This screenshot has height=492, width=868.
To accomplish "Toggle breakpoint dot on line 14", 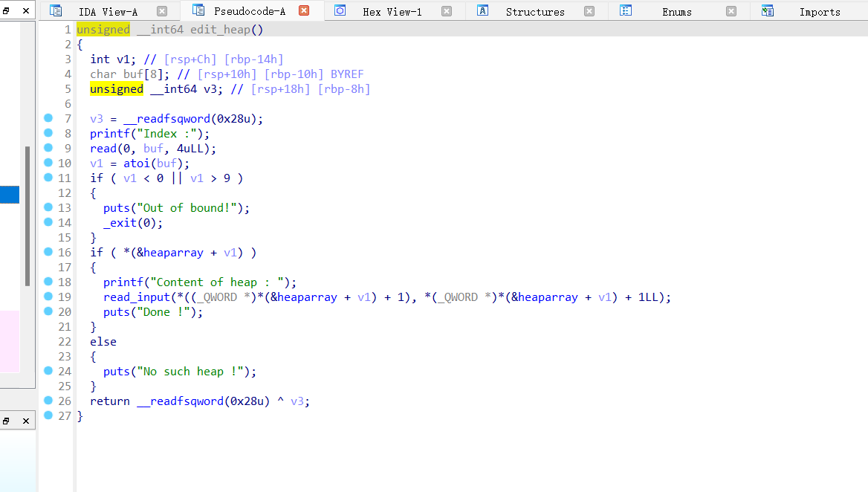I will pyautogui.click(x=48, y=222).
